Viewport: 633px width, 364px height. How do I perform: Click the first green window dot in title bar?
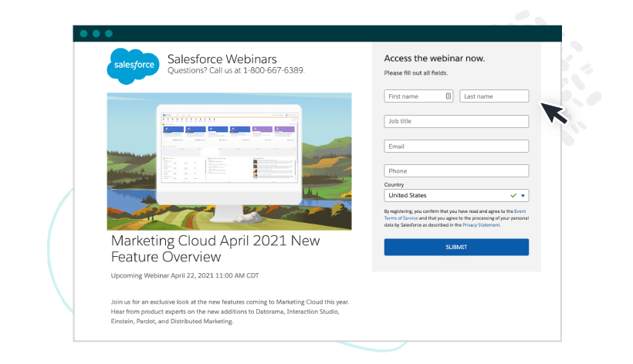(x=83, y=33)
